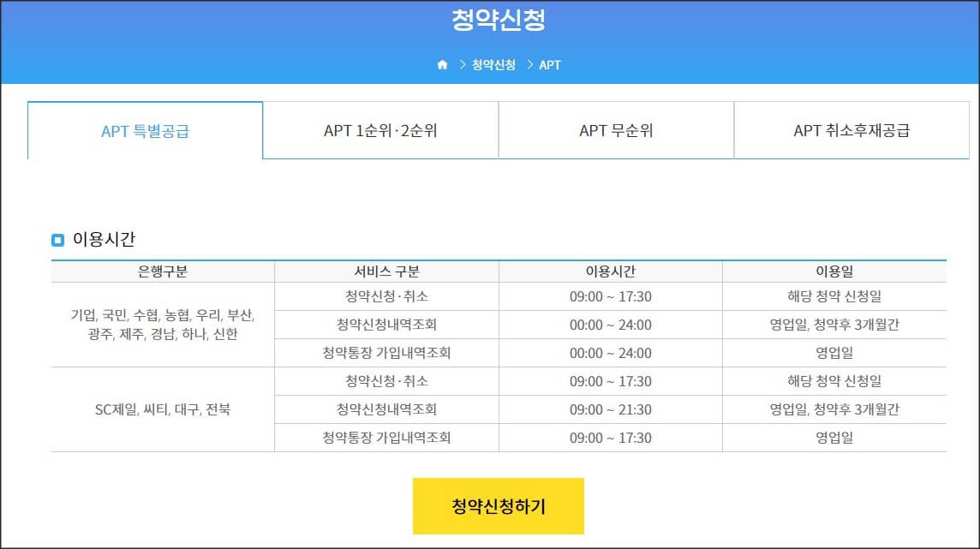This screenshot has height=549, width=980.
Task: Select the SC제일, 씨티, 대구, 전북 bank row
Action: coord(162,409)
